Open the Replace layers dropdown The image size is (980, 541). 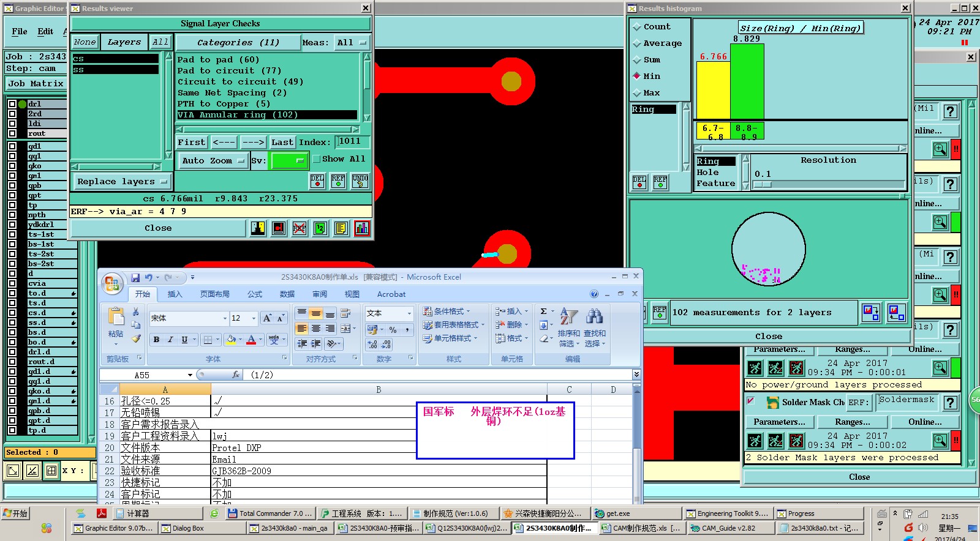(x=123, y=182)
